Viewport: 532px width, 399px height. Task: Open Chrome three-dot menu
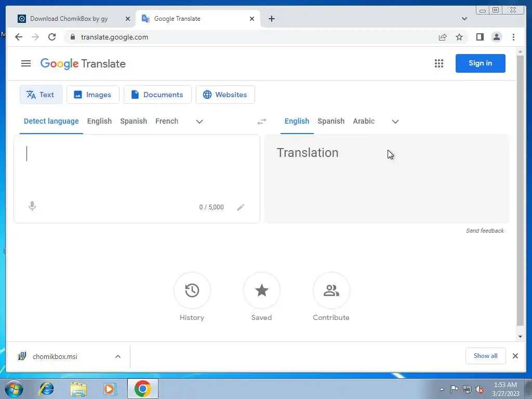click(x=513, y=37)
